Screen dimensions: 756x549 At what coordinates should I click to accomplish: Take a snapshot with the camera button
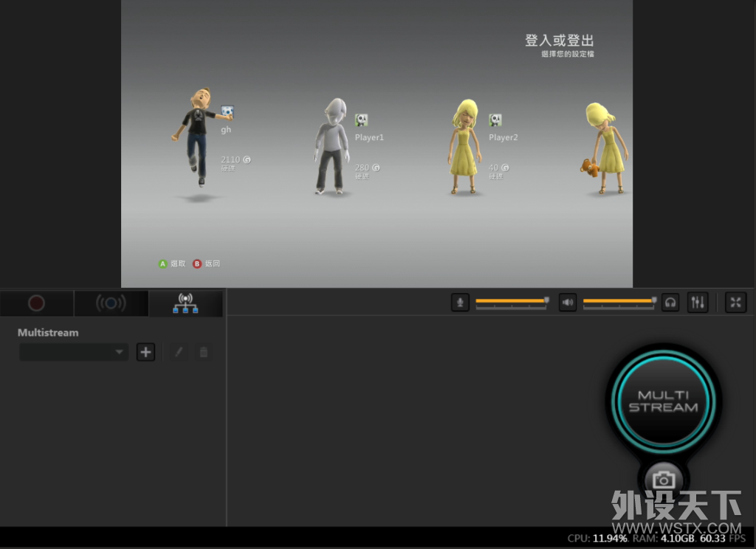point(664,480)
